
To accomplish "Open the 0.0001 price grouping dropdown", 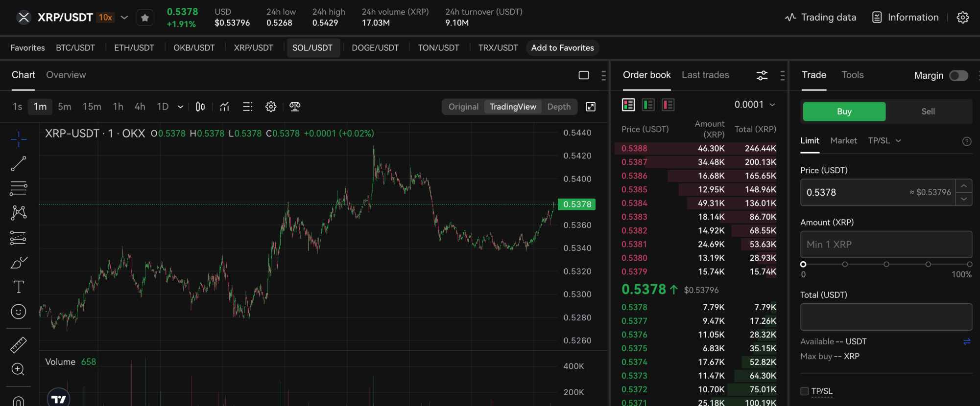I will (x=755, y=105).
